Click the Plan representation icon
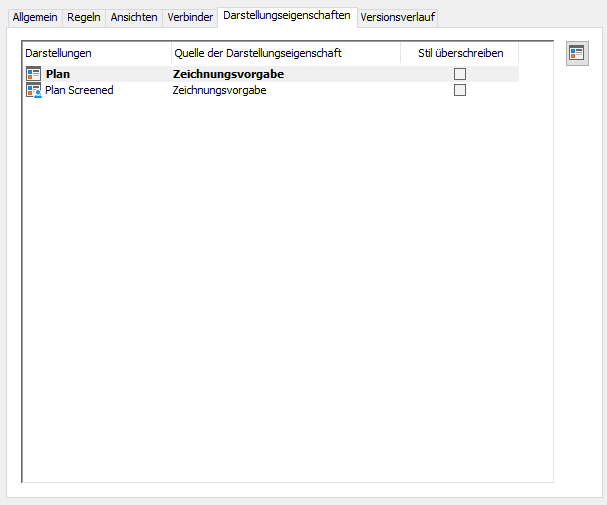Screen dimensions: 607x505 pyautogui.click(x=33, y=74)
